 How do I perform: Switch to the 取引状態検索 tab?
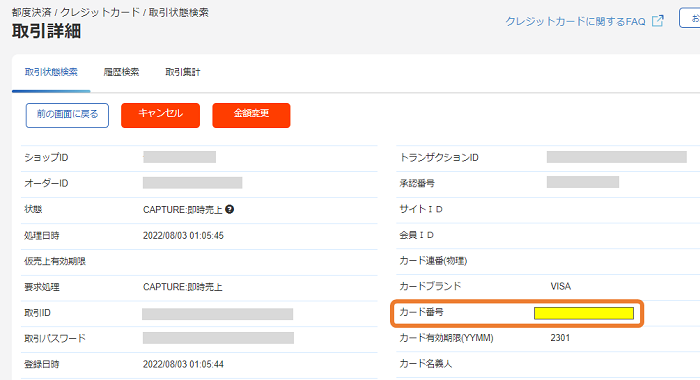click(51, 72)
